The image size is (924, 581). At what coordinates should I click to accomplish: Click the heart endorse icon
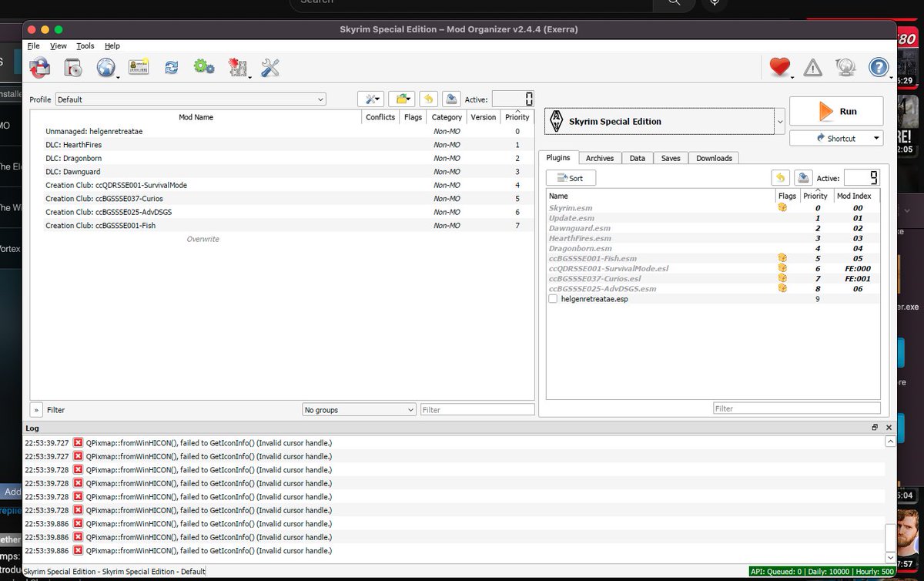click(x=778, y=67)
